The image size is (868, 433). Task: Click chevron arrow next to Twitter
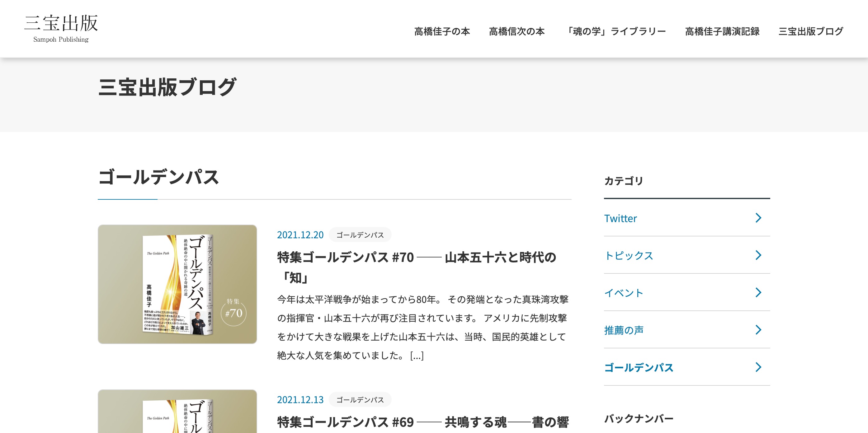(758, 218)
